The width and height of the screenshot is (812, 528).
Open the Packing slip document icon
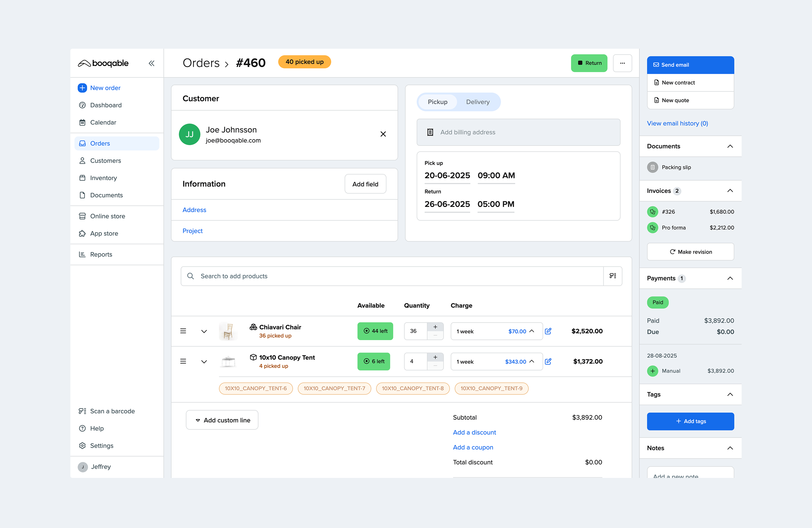click(x=652, y=167)
